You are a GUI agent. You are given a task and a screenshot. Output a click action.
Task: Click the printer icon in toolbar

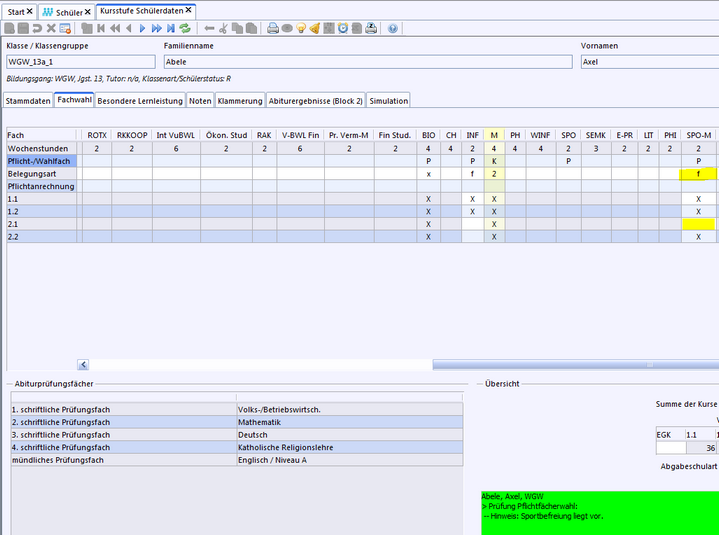[x=272, y=28]
